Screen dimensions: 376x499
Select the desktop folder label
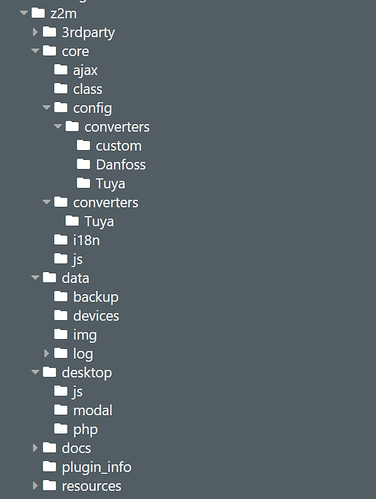click(x=87, y=373)
